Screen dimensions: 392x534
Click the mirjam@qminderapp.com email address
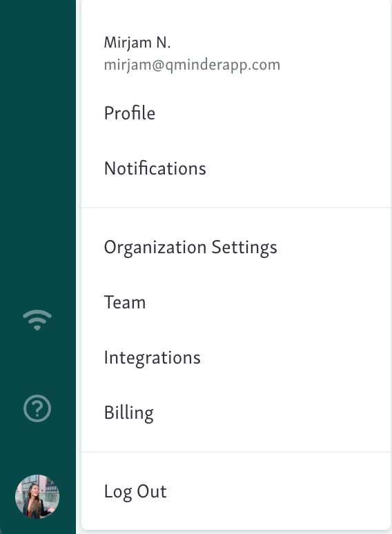(192, 65)
